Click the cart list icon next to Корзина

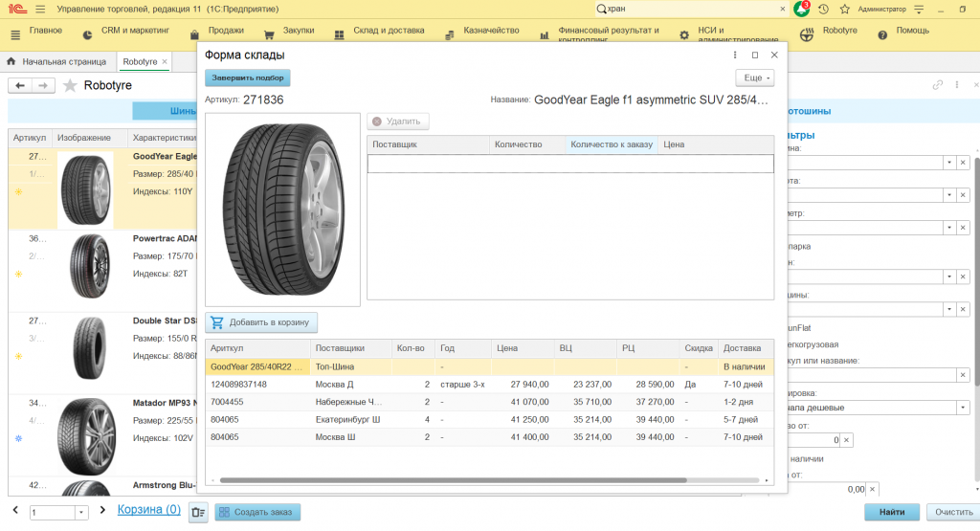click(x=198, y=512)
